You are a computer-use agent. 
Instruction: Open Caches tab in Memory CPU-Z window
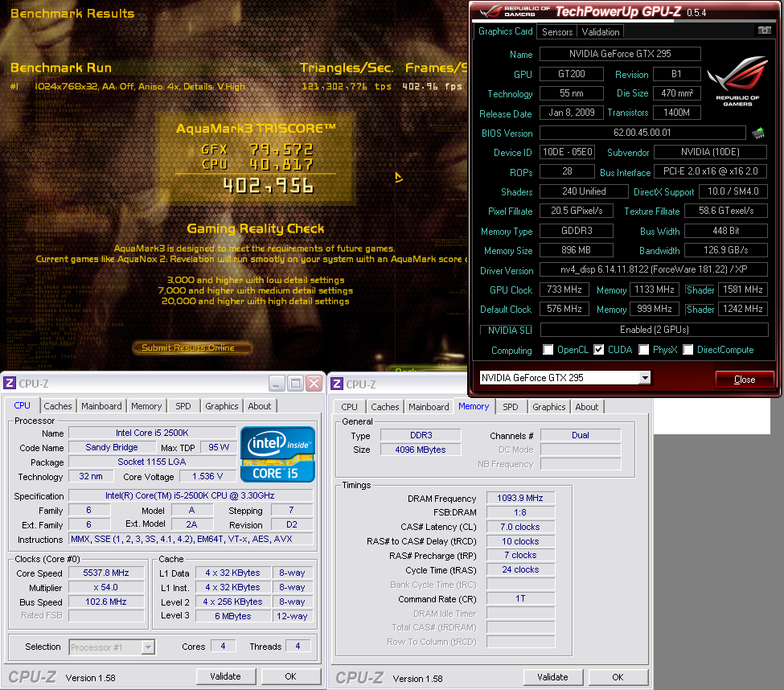pos(385,407)
